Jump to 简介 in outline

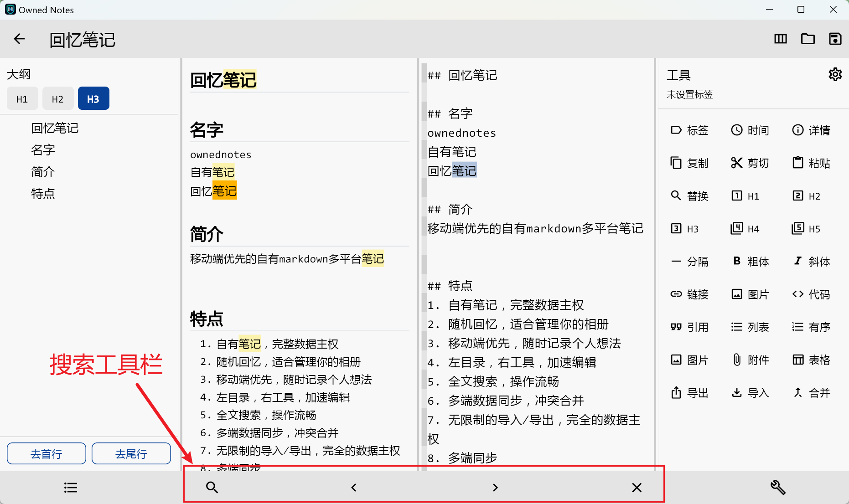coord(43,172)
